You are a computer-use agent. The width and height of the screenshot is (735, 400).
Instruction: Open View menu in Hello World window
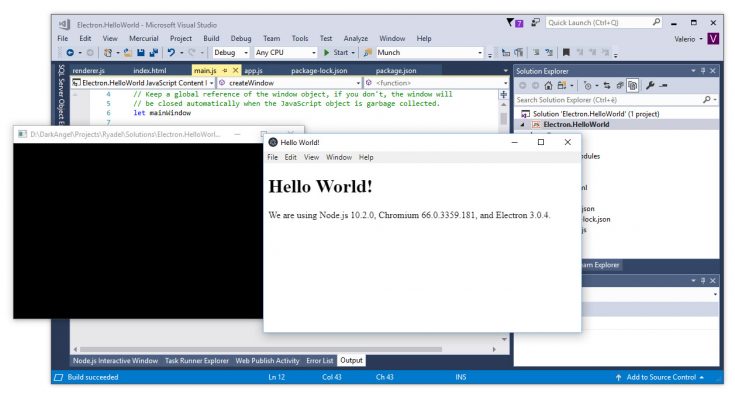pos(311,158)
